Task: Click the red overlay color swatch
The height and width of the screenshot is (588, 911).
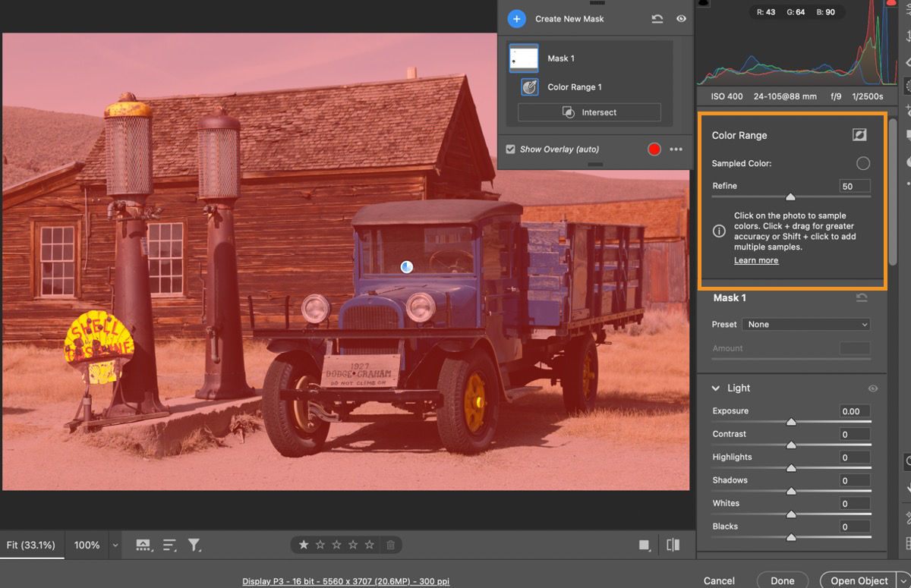Action: click(x=654, y=149)
